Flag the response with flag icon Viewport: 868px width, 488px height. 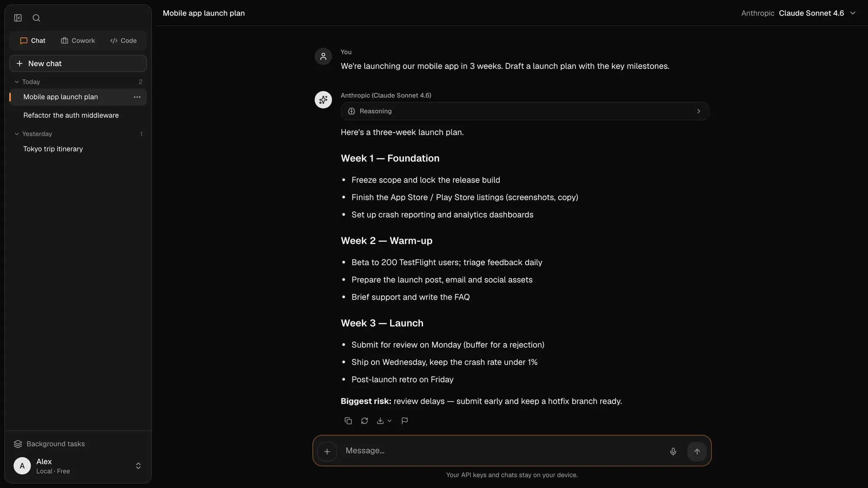404,421
